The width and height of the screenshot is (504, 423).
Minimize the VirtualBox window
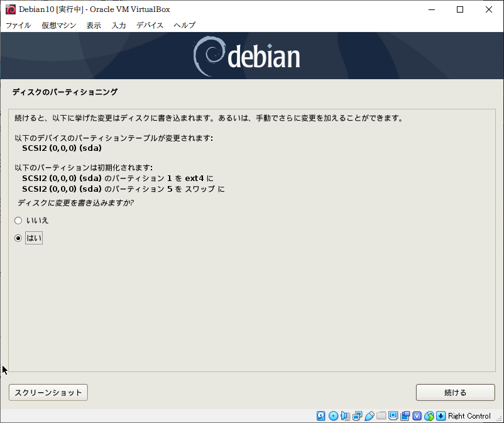(x=432, y=9)
